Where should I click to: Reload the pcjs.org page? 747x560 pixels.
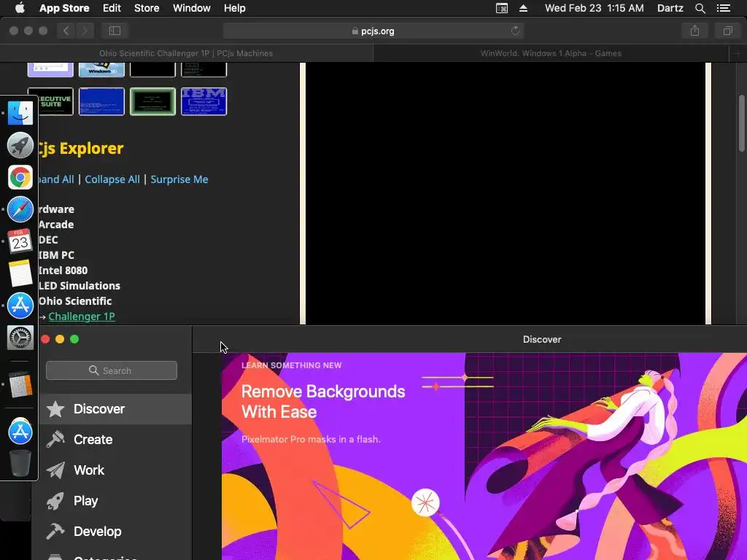[515, 31]
